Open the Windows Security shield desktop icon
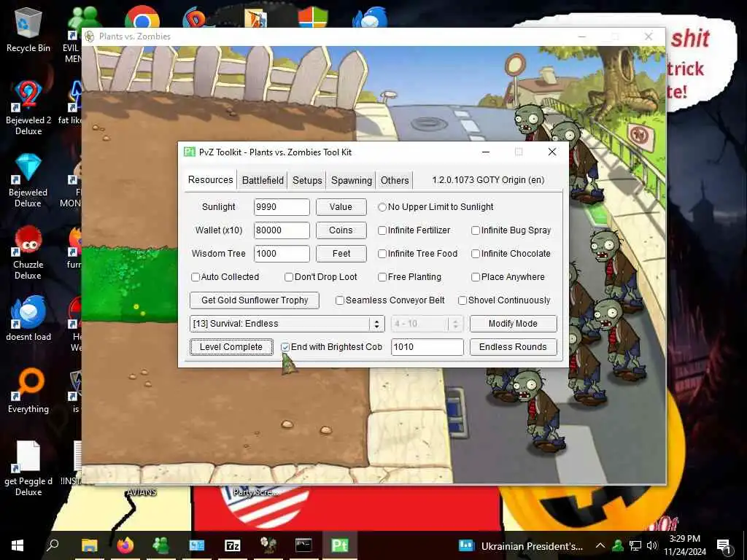 [312, 17]
